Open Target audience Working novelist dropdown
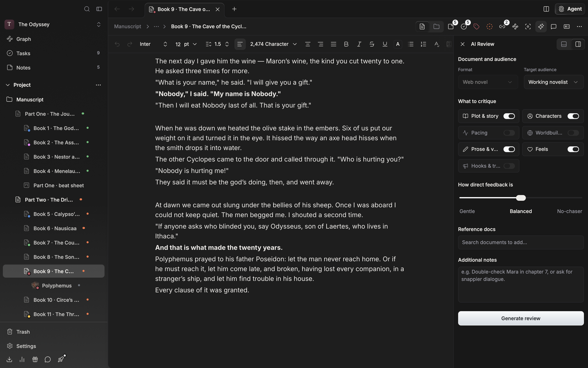588x368 pixels. [x=553, y=82]
